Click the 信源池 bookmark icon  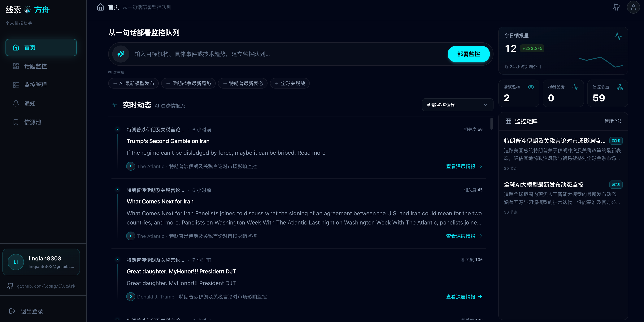pyautogui.click(x=16, y=122)
